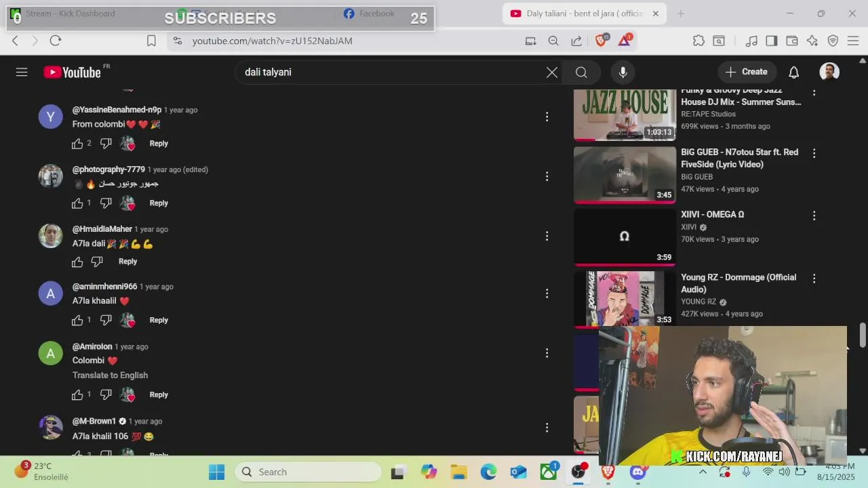Viewport: 868px width, 488px height.
Task: Toggle the browser sidebar panel
Action: pyautogui.click(x=771, y=41)
